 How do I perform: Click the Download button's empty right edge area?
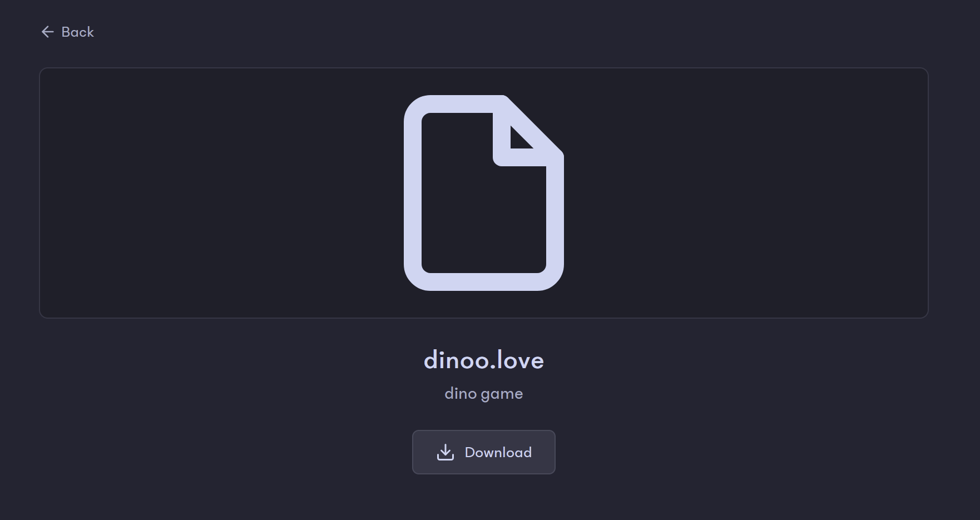pos(543,452)
